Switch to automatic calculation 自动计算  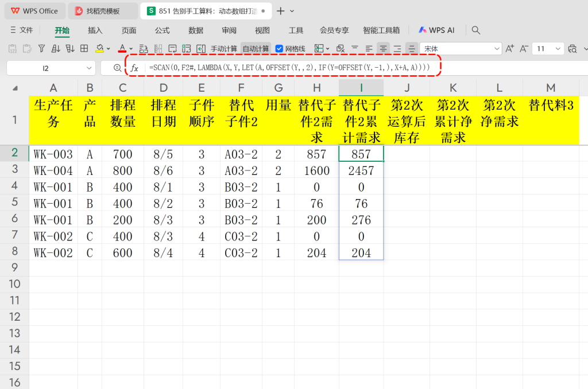(x=256, y=49)
